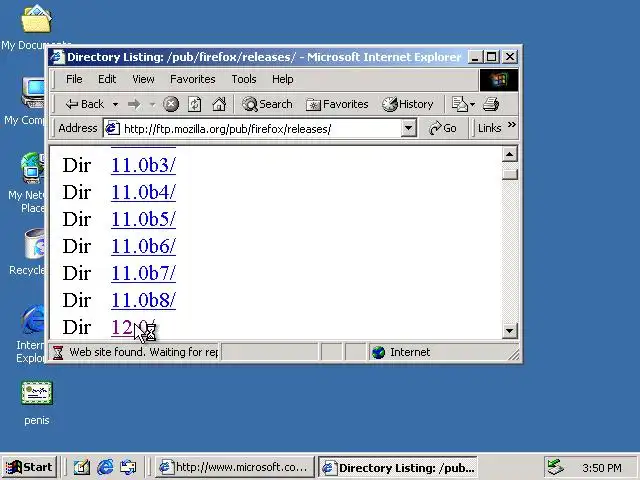Viewport: 640px width, 480px height.
Task: Open the Search pane in Internet Explorer
Action: [267, 104]
